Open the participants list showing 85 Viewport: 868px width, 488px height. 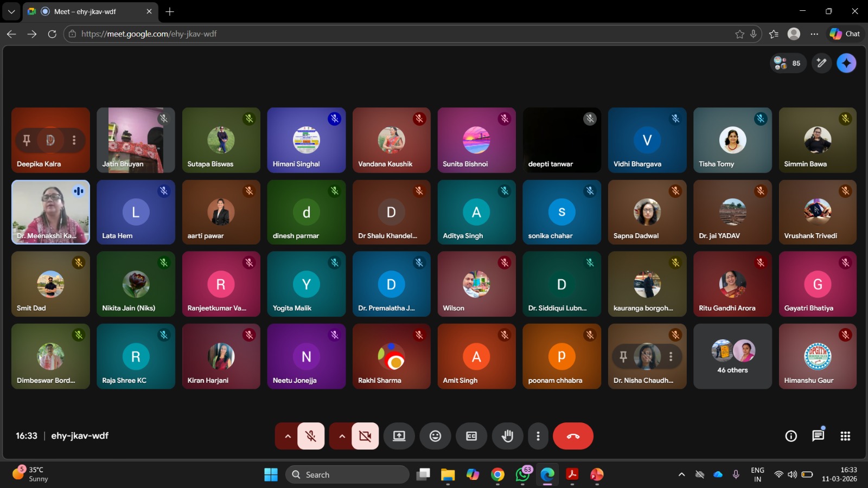[x=788, y=63]
